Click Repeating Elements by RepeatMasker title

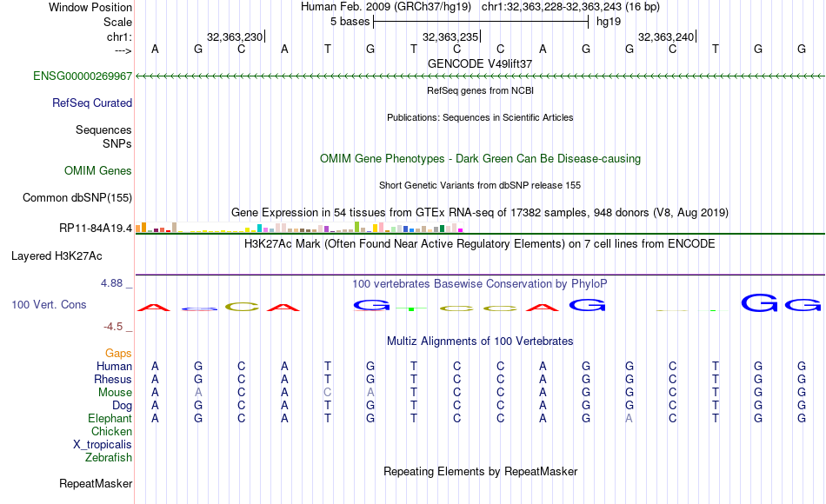point(480,471)
